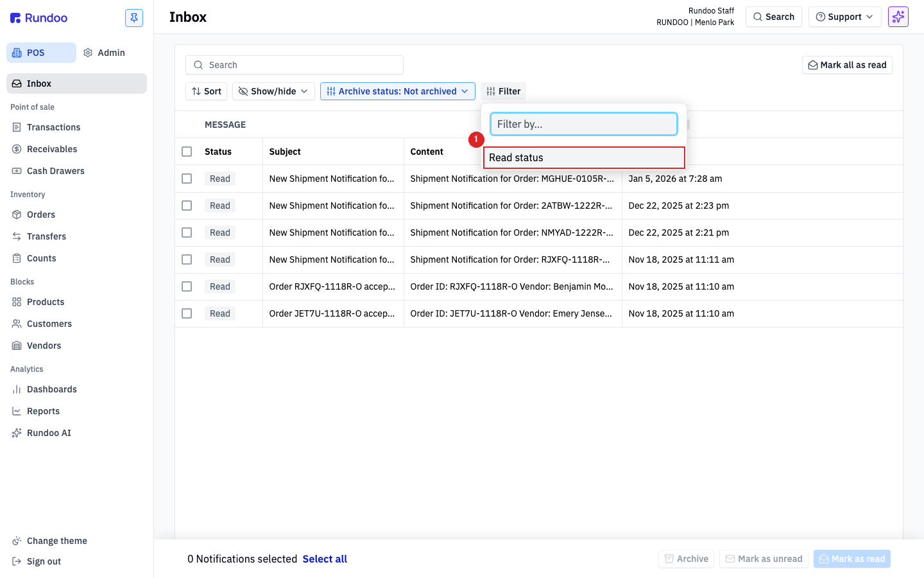
Task: Expand the Support menu
Action: pos(845,17)
